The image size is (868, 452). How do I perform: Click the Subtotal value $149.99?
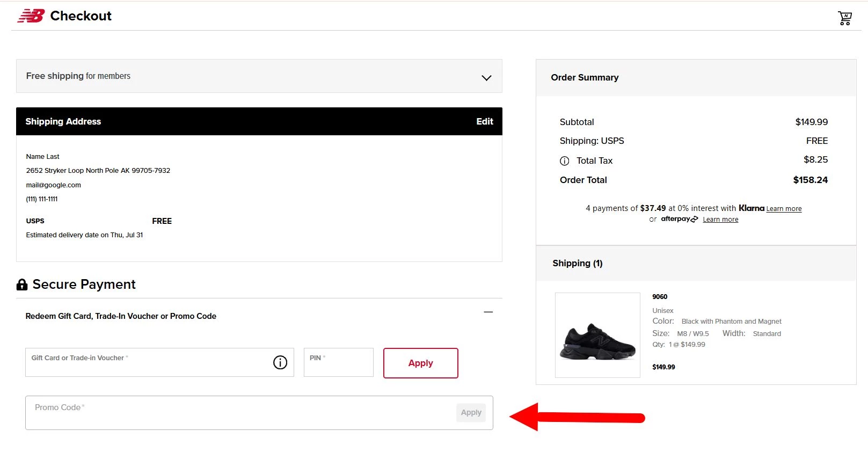pos(812,122)
